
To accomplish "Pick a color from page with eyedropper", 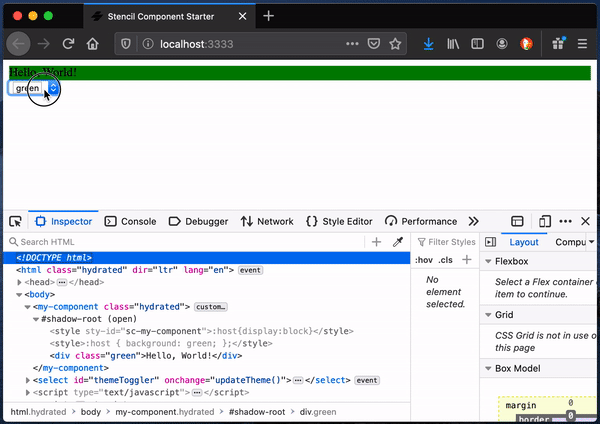I will [398, 242].
